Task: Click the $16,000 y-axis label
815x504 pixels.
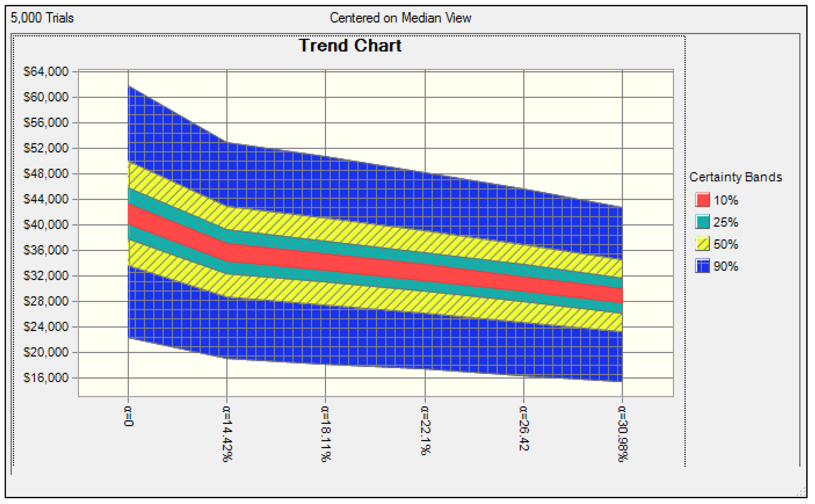Action: point(46,378)
